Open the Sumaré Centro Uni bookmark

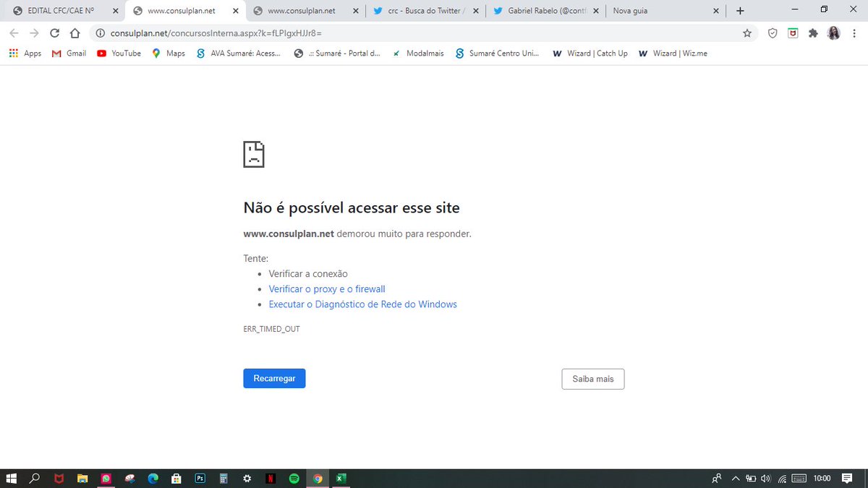498,53
